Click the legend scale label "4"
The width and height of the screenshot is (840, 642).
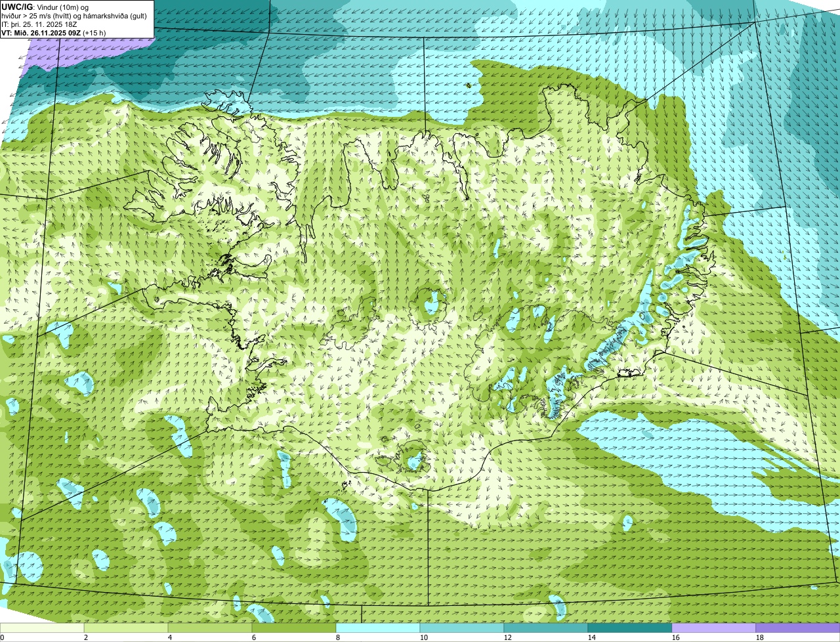pyautogui.click(x=170, y=637)
